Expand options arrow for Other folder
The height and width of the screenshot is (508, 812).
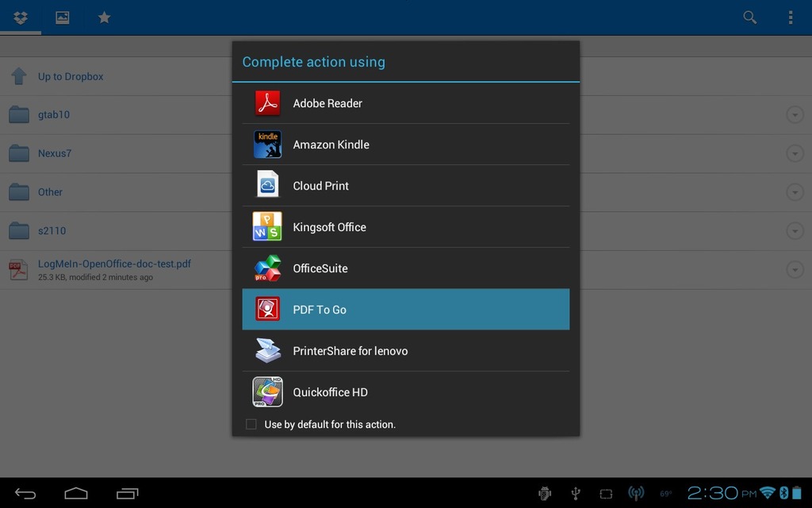click(795, 192)
